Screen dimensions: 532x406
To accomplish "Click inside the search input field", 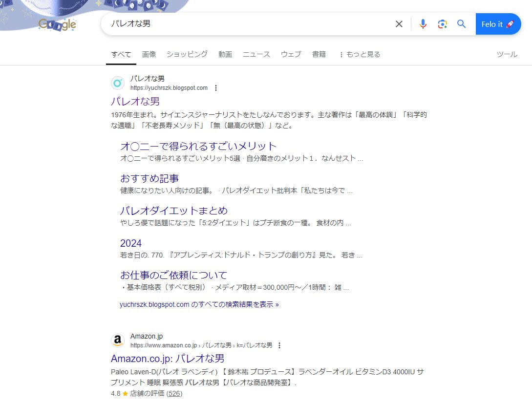I will point(244,23).
